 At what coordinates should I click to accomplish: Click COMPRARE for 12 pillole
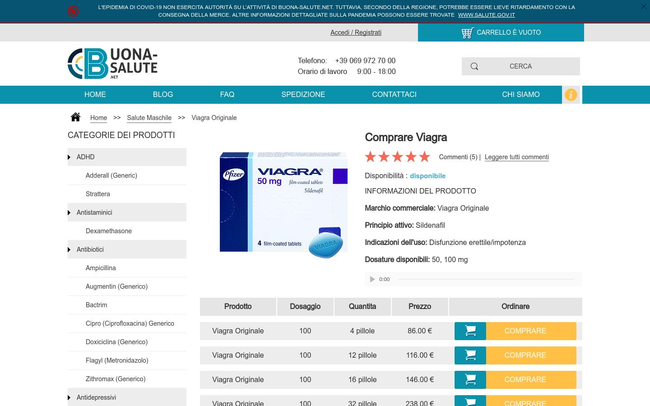pos(531,355)
